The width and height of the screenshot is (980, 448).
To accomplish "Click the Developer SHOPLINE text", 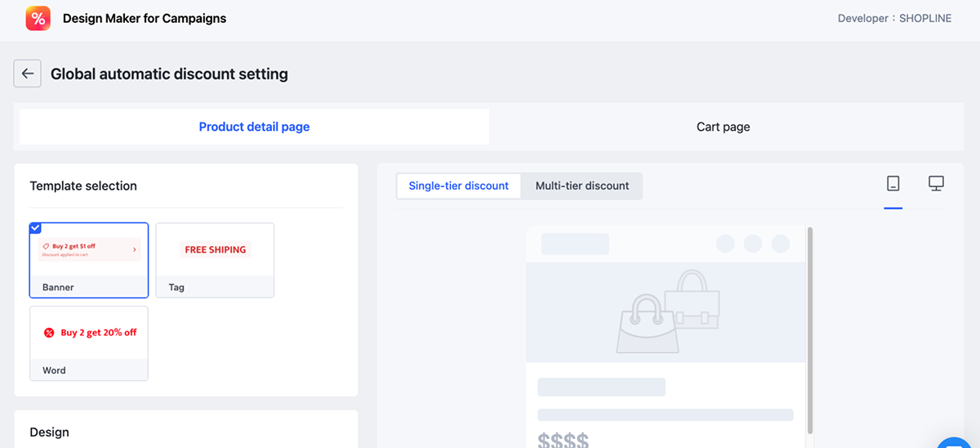I will pyautogui.click(x=894, y=18).
